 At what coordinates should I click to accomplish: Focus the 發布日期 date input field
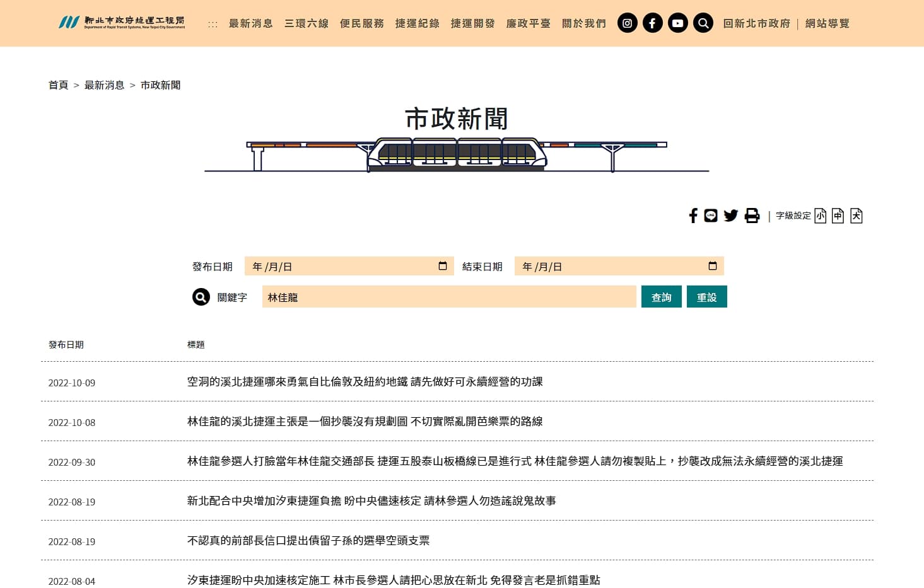pyautogui.click(x=349, y=266)
